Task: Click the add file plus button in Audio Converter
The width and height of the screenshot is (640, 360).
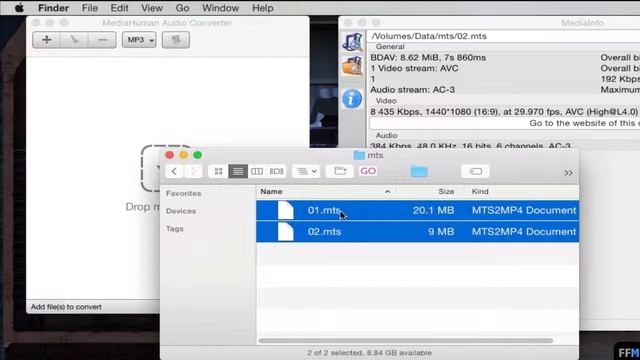Action: [x=47, y=40]
